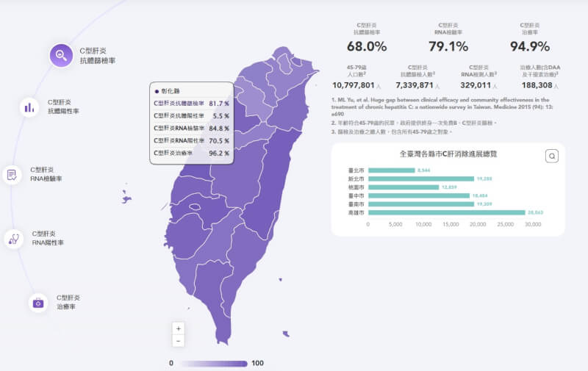The image size is (588, 371).
Task: Click the 94.9% cure rate value
Action: (529, 46)
